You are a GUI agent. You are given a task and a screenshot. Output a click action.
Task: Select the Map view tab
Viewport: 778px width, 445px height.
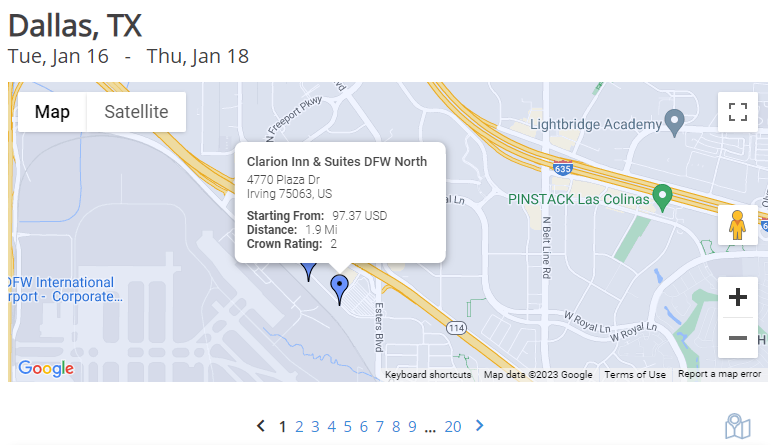click(52, 112)
